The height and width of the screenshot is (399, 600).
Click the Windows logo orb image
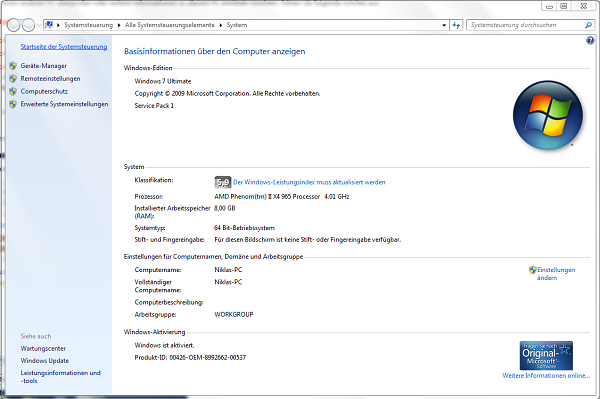548,115
